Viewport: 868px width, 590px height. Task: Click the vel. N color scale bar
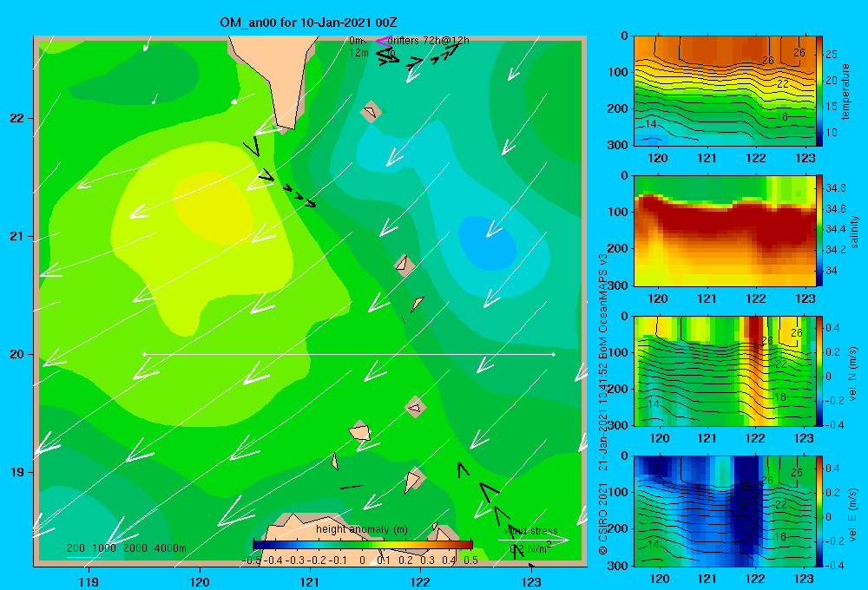tap(819, 370)
